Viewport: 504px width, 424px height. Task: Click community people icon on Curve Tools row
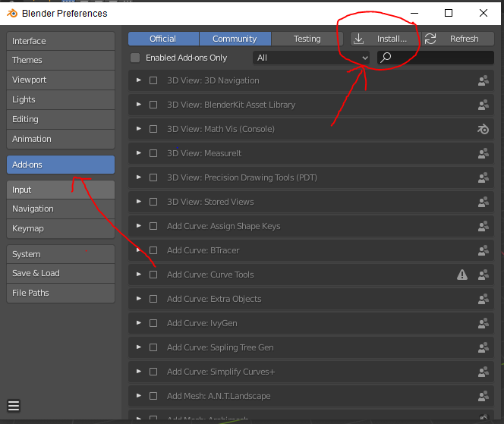(x=483, y=275)
